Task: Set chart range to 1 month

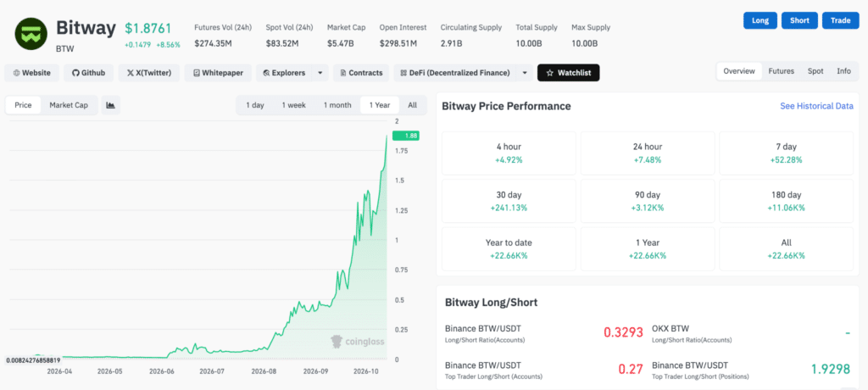Action: 337,105
